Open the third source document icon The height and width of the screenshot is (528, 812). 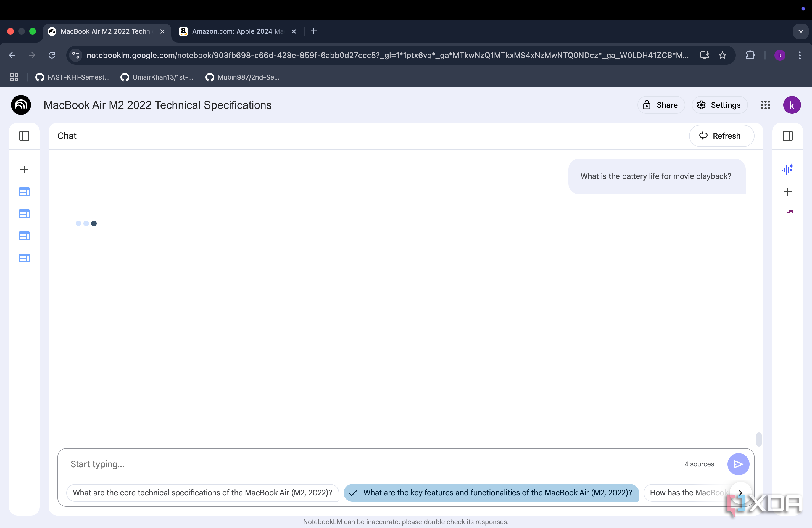[x=24, y=236]
